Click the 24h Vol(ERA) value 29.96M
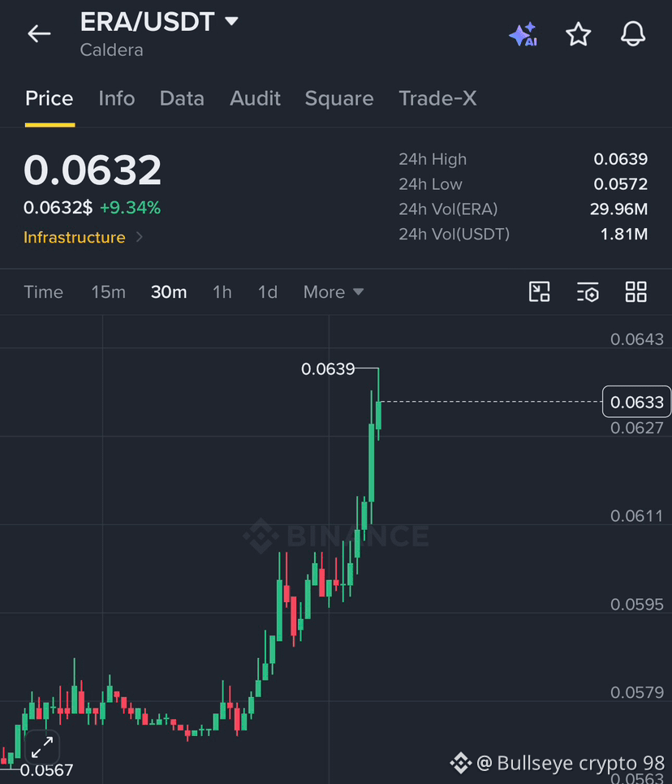Viewport: 672px width, 784px height. click(x=618, y=209)
